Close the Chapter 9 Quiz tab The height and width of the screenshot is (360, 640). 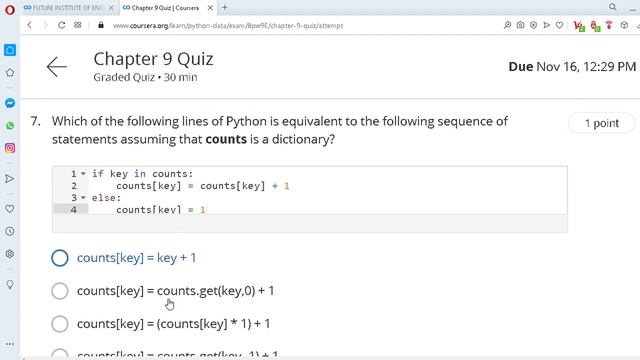click(210, 8)
